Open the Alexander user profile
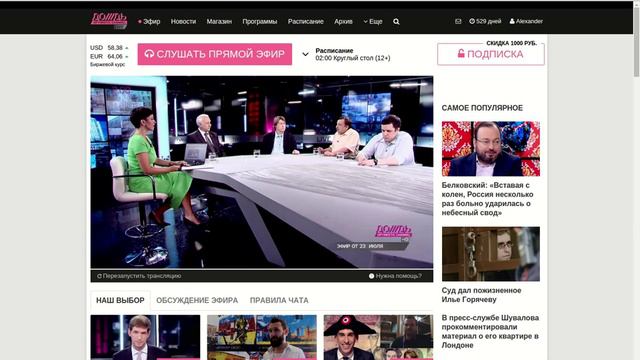This screenshot has width=640, height=360. click(526, 21)
